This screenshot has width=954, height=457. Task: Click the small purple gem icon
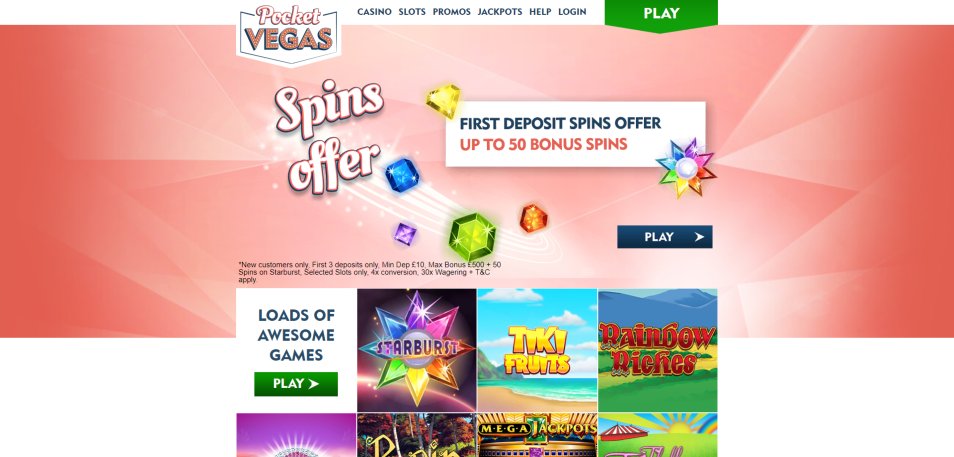[405, 234]
